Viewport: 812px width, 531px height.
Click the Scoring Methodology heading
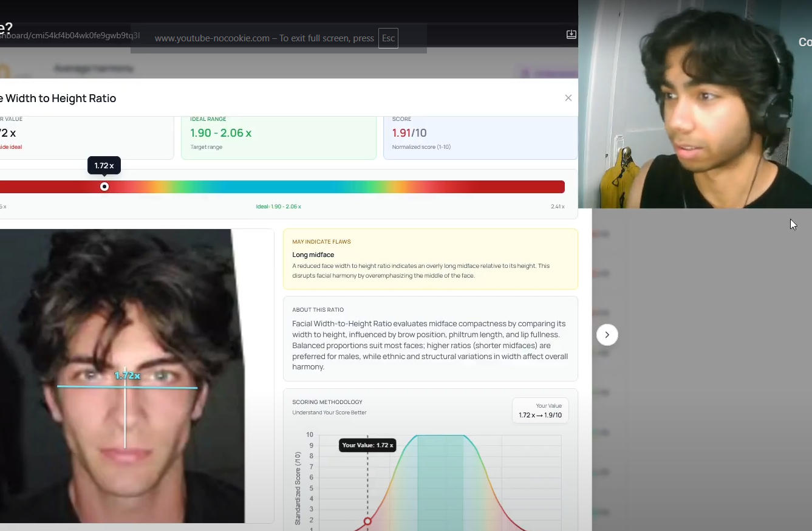327,402
